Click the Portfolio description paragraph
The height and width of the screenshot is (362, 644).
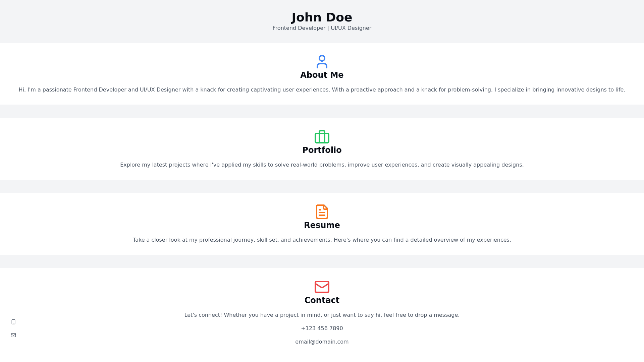(322, 165)
